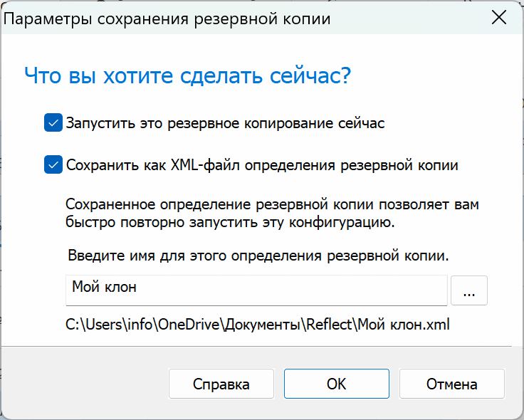
Task: Uncheck the 'Запустить это резервное копирование сейчас' checkbox
Action: pyautogui.click(x=53, y=122)
